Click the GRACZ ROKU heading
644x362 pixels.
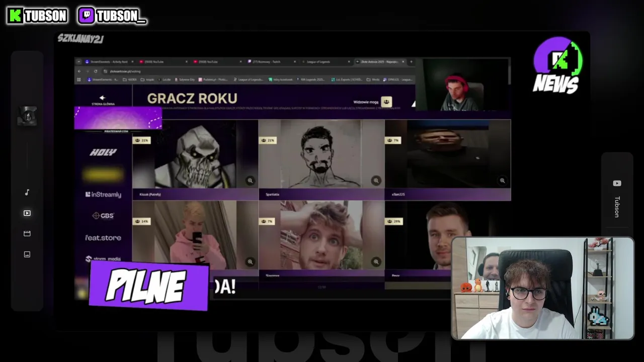click(x=192, y=99)
